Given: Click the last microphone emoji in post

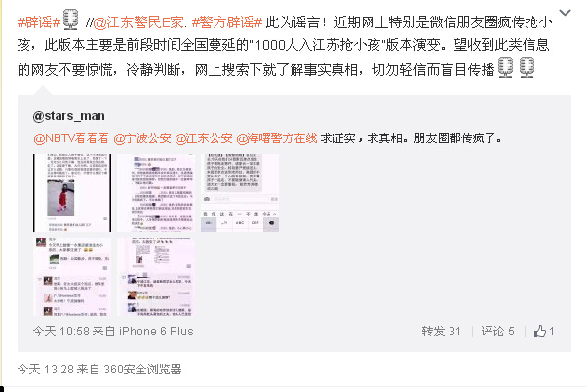Looking at the screenshot, I should pos(527,67).
